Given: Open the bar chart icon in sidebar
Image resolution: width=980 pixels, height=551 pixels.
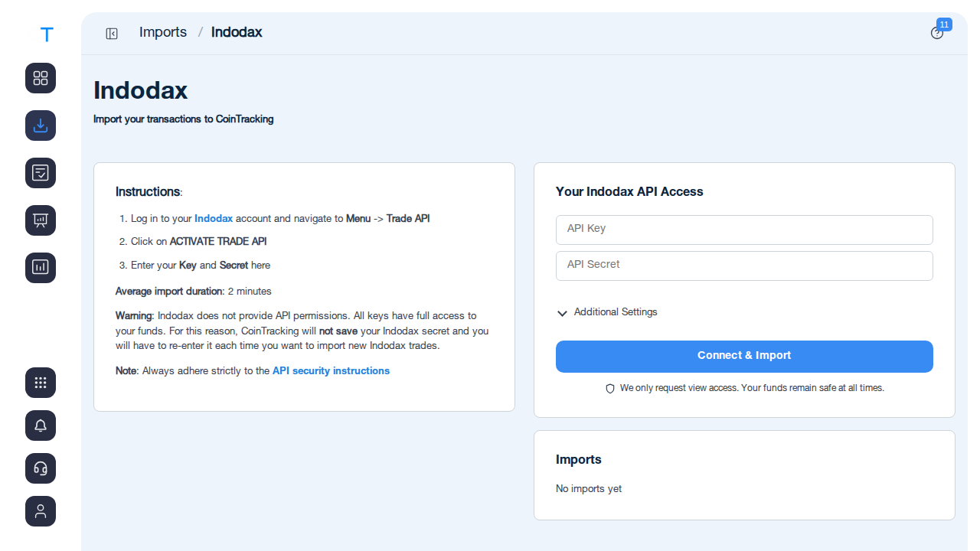Looking at the screenshot, I should tap(41, 268).
